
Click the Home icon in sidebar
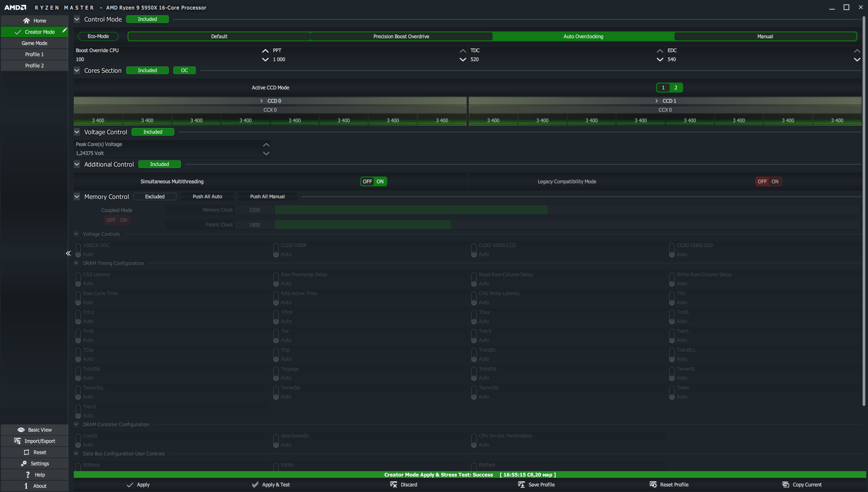coord(26,21)
